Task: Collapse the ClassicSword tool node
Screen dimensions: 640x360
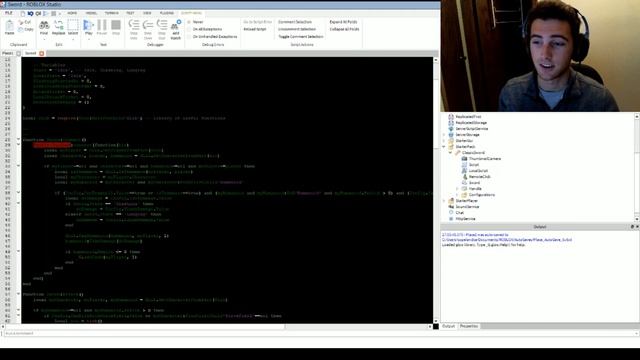Action: (x=451, y=153)
